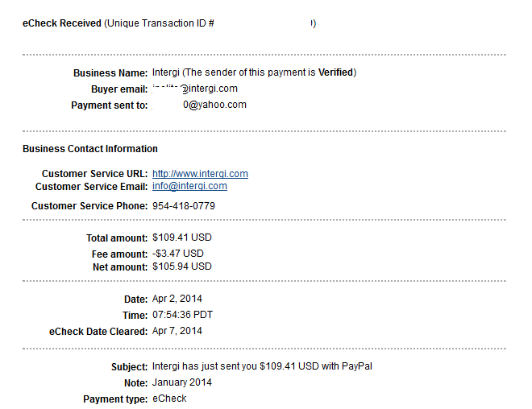Open the http://www.intergi.com link

coord(200,174)
